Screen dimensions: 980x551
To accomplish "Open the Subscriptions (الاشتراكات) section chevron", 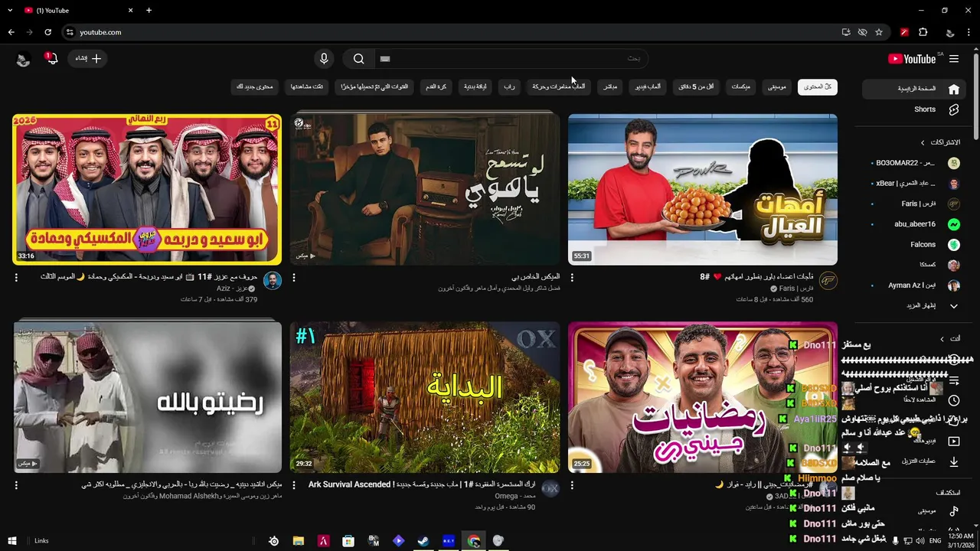I will 923,142.
